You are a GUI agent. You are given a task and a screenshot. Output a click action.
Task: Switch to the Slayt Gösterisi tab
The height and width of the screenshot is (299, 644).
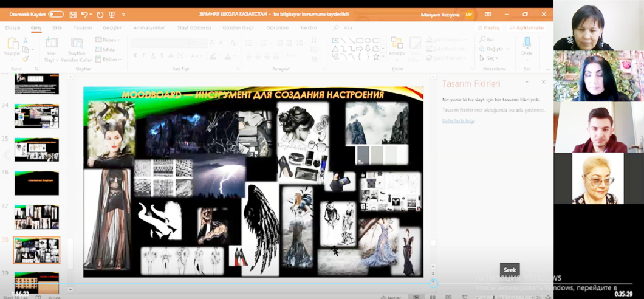pos(194,27)
